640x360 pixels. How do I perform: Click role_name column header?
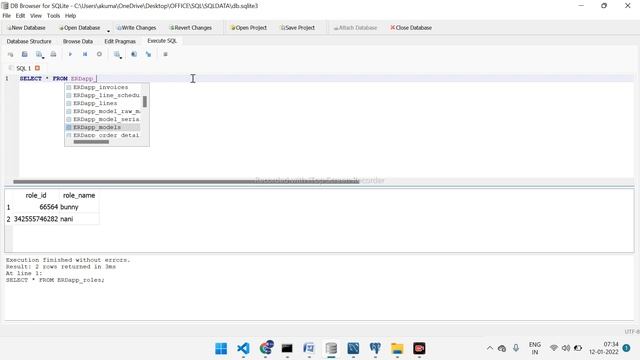(x=79, y=196)
